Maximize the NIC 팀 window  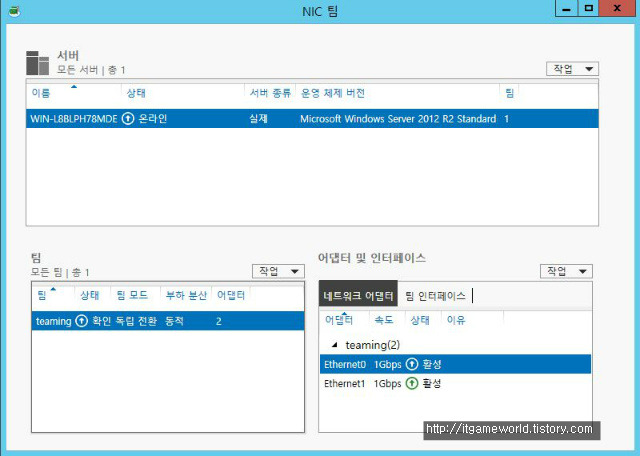[x=589, y=8]
